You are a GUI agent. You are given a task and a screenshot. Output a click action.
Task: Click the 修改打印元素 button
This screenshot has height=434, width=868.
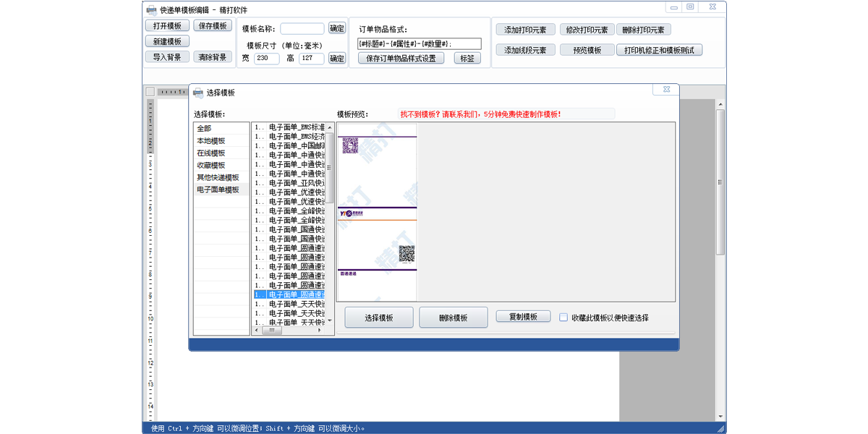tap(587, 30)
